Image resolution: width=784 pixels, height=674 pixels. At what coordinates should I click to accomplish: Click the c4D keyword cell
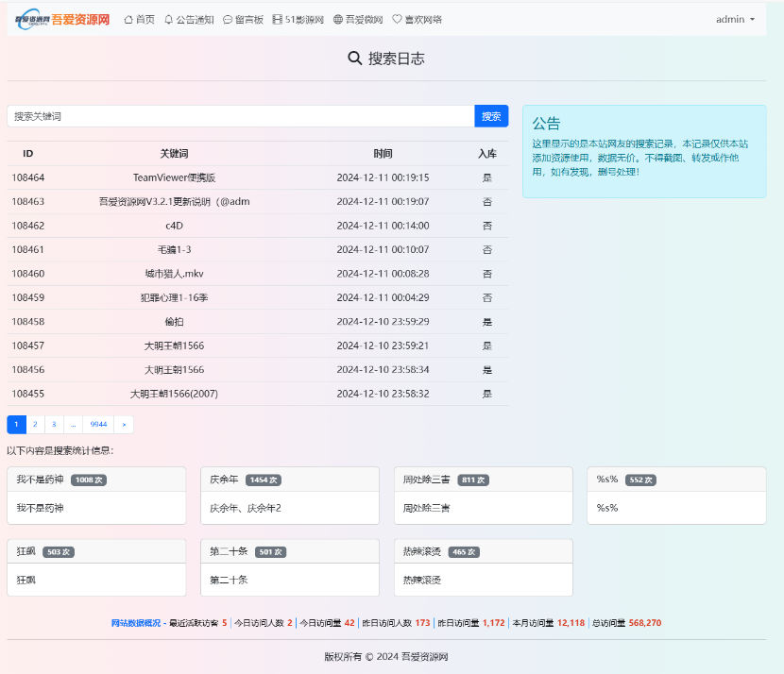coord(174,226)
